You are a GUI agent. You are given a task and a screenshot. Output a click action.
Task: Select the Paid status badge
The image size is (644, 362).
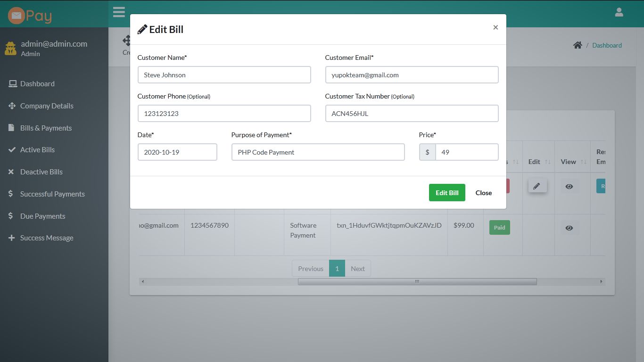(x=499, y=227)
